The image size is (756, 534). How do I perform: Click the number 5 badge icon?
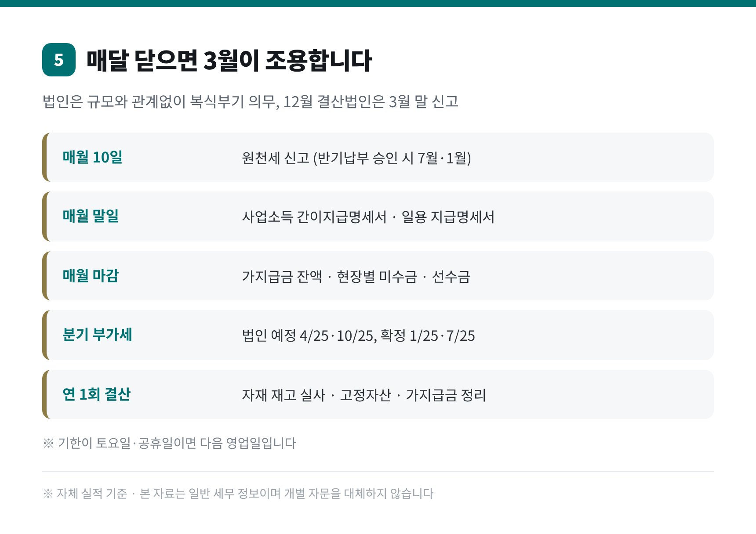(x=59, y=60)
